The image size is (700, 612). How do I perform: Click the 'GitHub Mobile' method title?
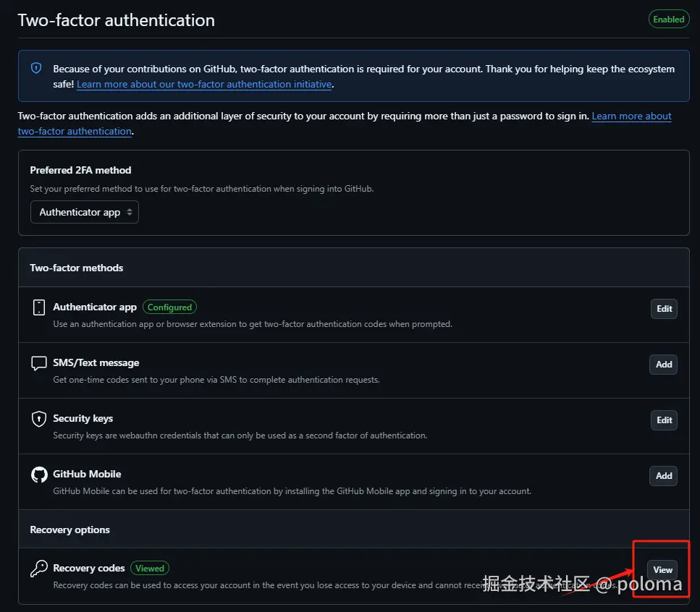coord(87,474)
